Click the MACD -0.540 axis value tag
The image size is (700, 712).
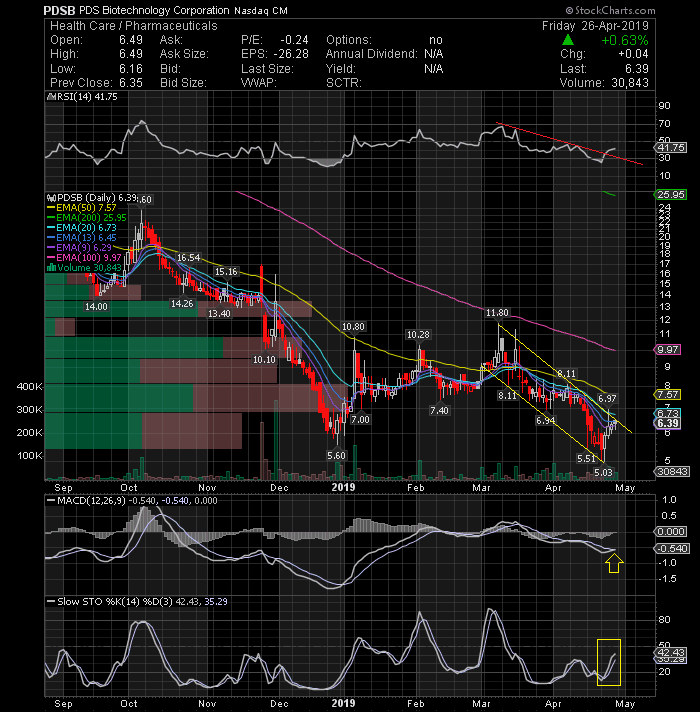tap(672, 549)
